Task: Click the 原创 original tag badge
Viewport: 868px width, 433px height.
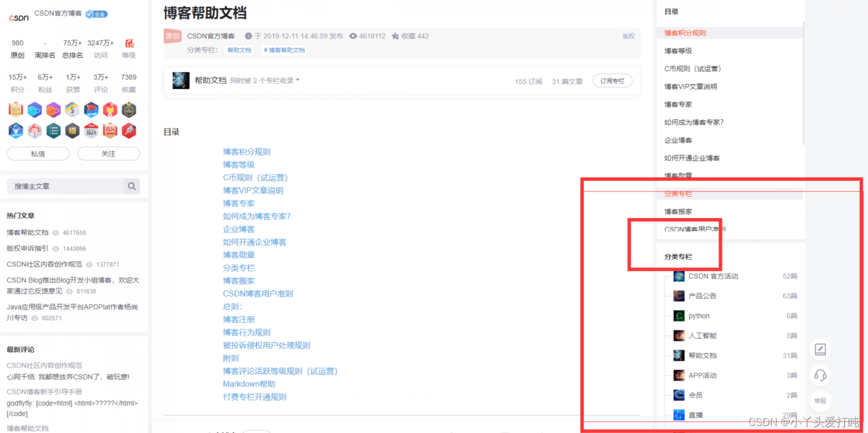Action: [x=173, y=36]
